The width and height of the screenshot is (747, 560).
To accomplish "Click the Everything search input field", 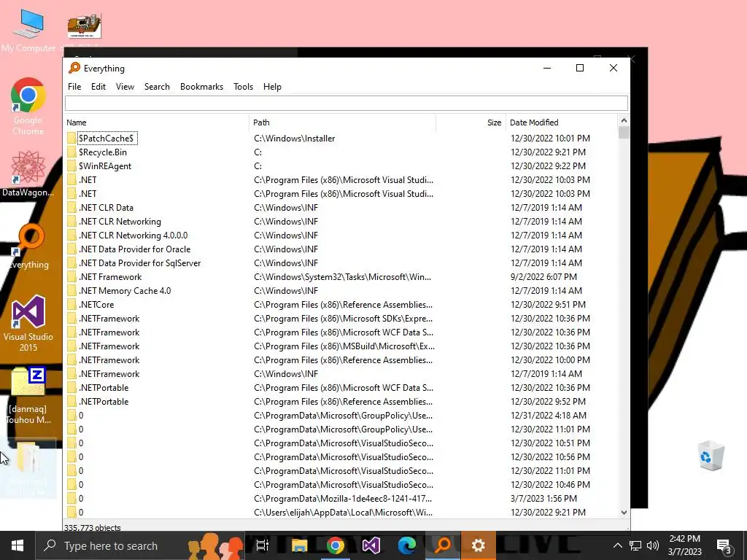I will (x=347, y=103).
